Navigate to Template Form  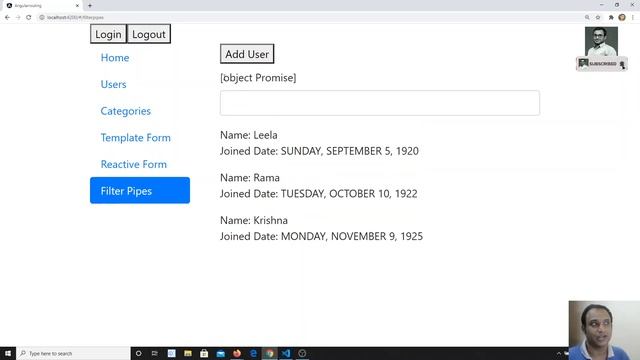click(x=136, y=138)
